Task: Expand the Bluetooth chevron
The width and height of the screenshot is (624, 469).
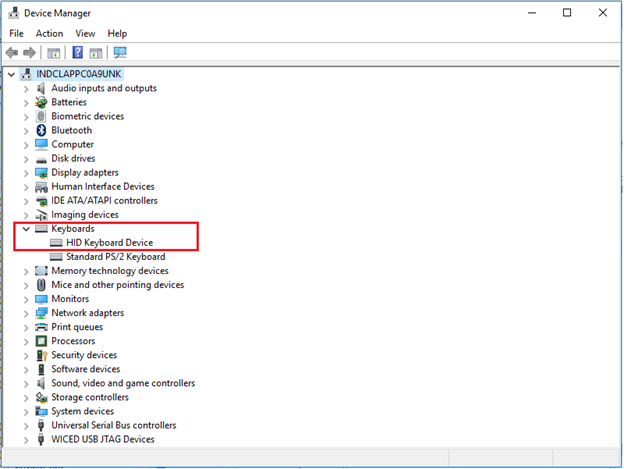Action: (x=26, y=131)
